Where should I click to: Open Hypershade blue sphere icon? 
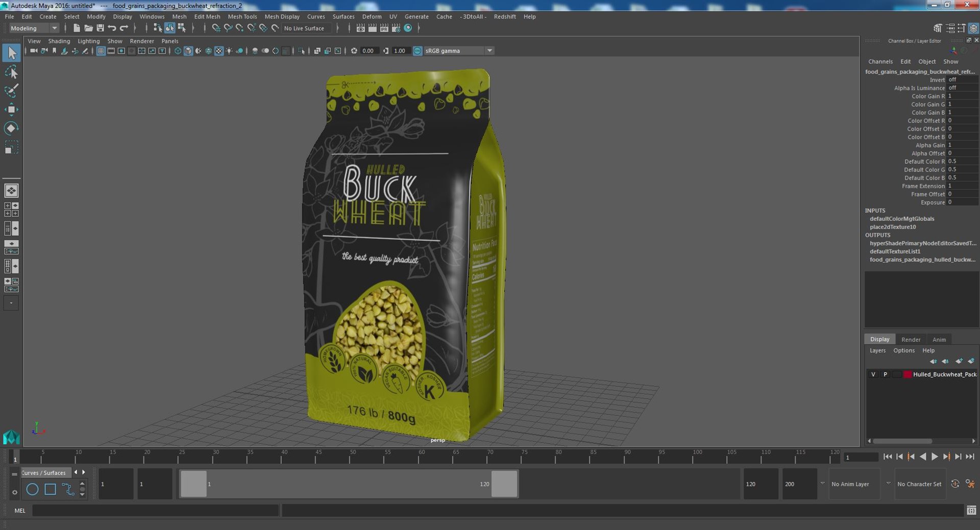click(408, 28)
